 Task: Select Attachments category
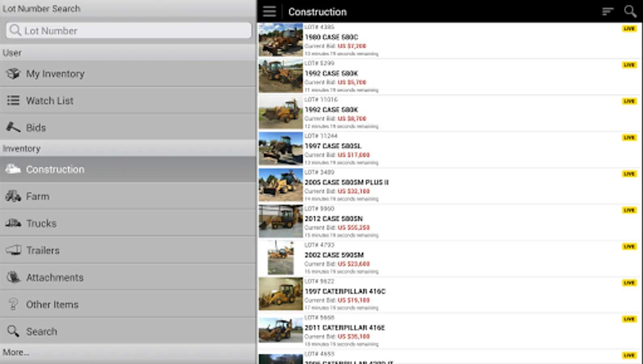click(x=128, y=277)
